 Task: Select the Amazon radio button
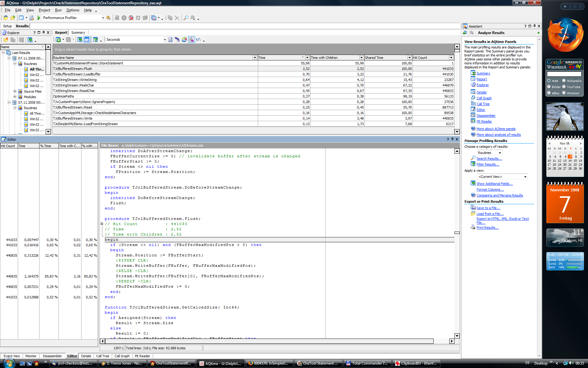pos(564,93)
